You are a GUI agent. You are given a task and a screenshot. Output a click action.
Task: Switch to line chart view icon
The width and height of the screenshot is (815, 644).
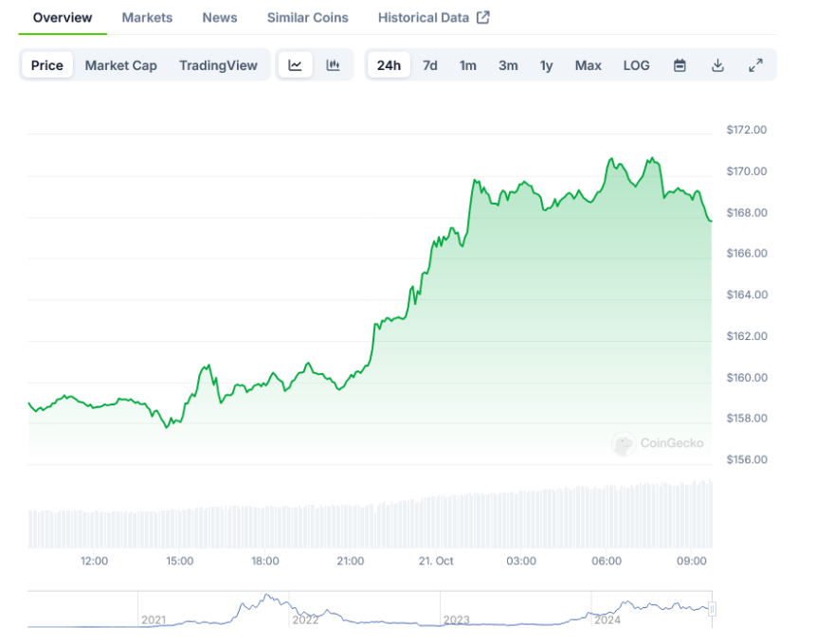coord(296,65)
